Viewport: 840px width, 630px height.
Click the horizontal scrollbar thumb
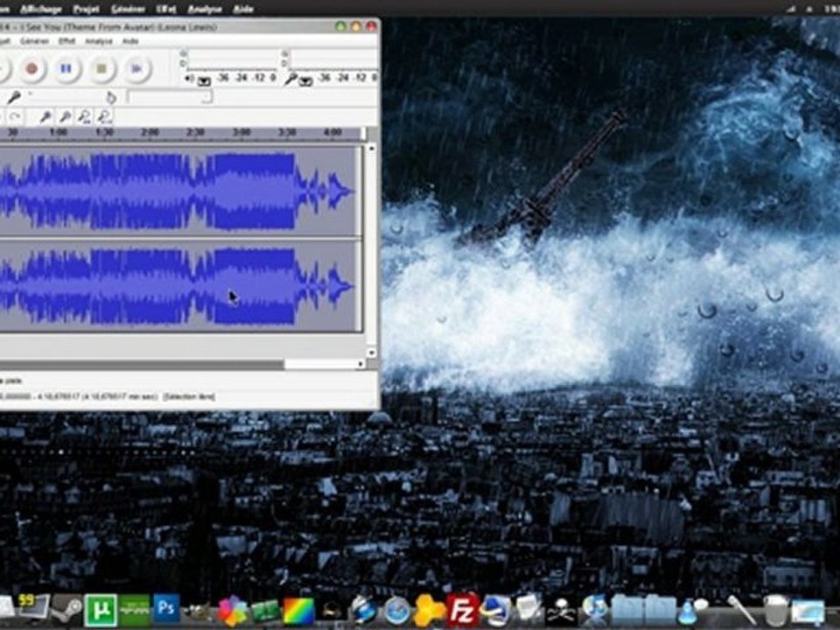(x=142, y=364)
